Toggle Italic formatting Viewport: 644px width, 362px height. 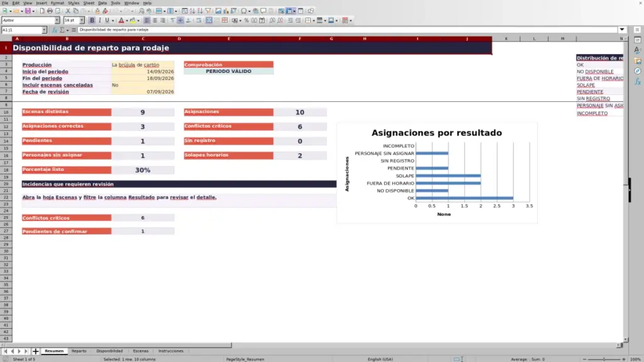(100, 20)
